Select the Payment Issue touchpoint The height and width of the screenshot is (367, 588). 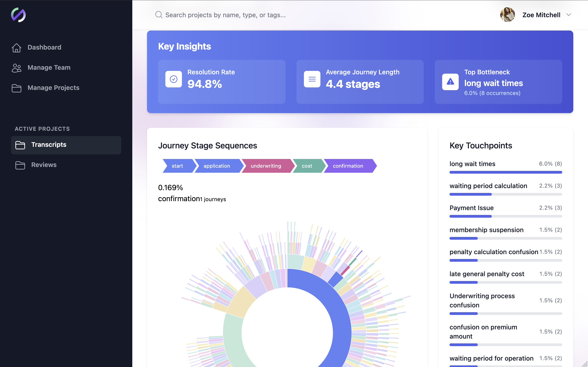click(471, 208)
